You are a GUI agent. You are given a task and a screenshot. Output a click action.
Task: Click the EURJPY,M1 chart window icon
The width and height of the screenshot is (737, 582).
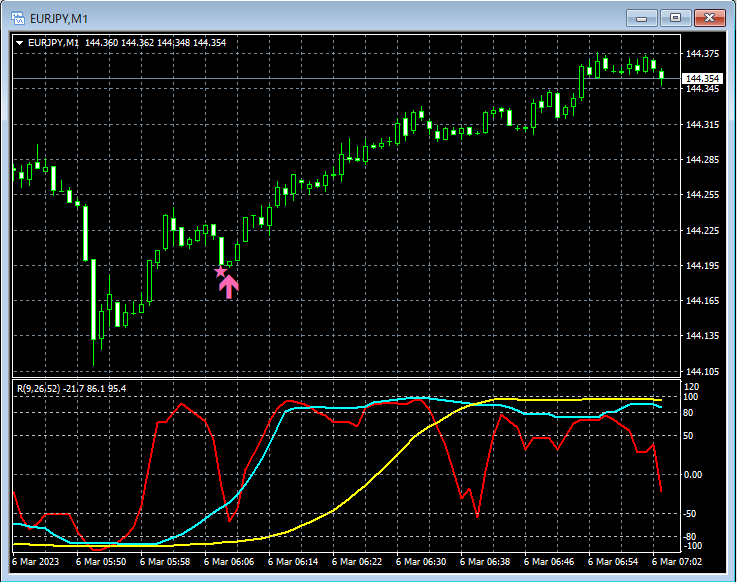pos(18,18)
